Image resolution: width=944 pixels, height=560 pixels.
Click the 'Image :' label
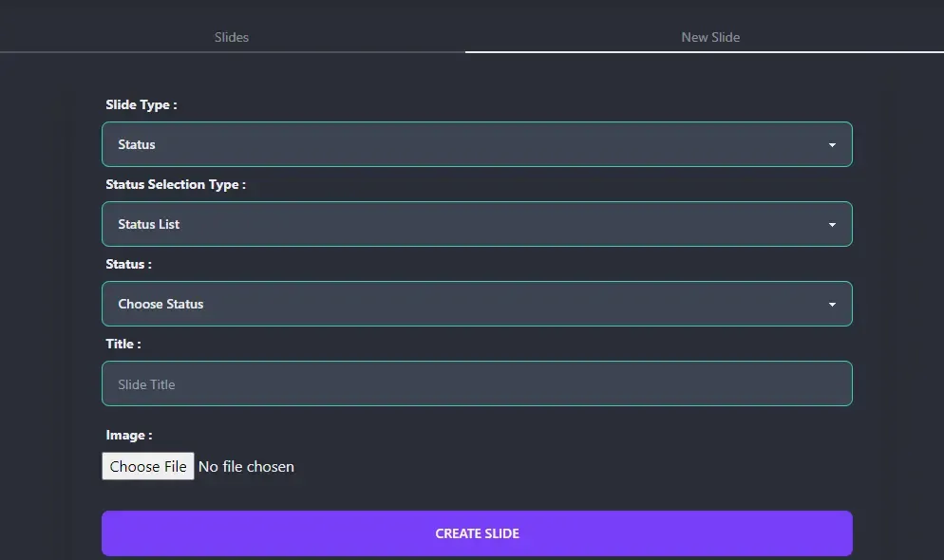[x=128, y=435]
